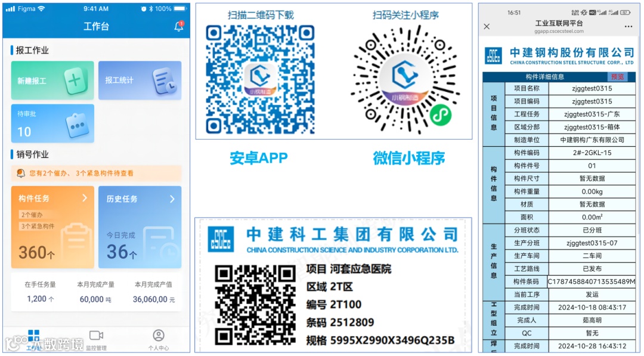Click the CSCEC logo beside 中建钢构股份有限公司
Screen dimensions: 644x356
(493, 56)
